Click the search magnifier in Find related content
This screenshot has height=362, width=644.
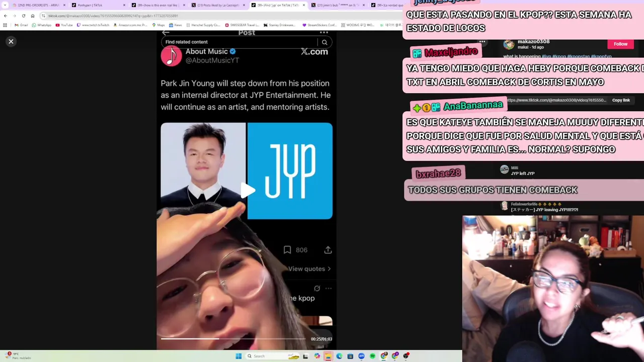pos(325,42)
